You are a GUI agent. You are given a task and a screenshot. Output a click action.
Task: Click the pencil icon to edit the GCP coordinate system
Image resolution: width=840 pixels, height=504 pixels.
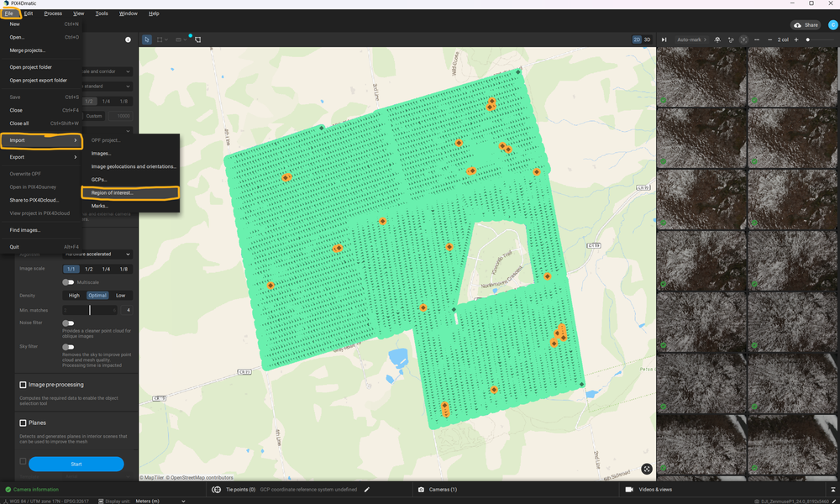coord(367,490)
